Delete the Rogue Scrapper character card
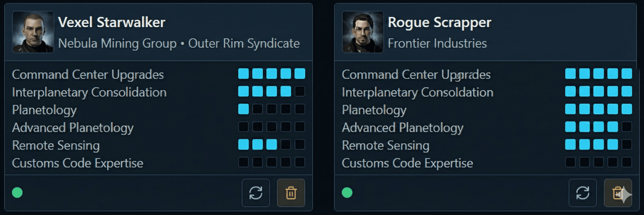 (618, 193)
